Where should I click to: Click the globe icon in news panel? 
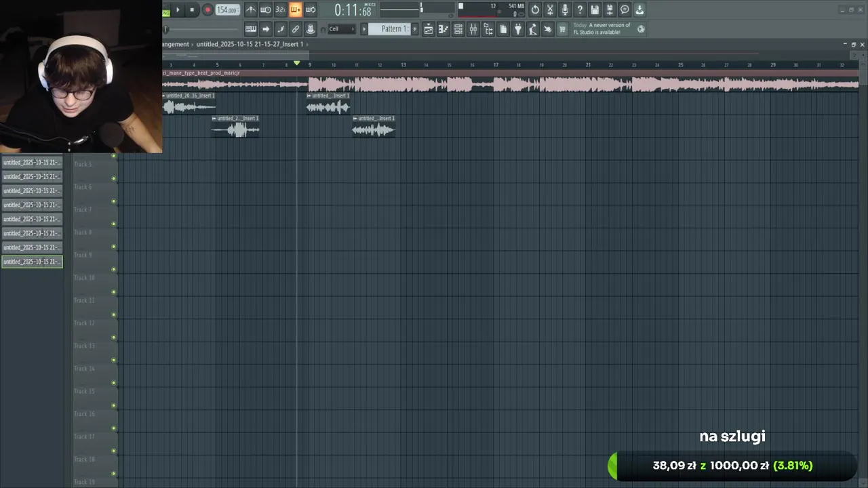coord(641,29)
